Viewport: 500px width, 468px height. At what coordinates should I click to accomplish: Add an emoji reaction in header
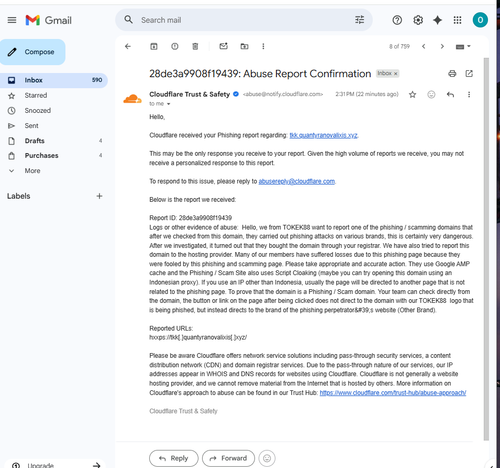point(431,95)
